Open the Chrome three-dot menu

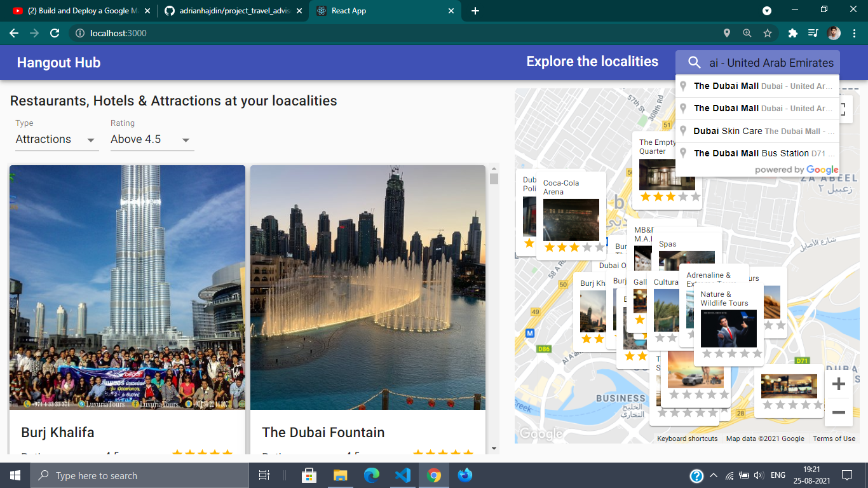coord(855,33)
